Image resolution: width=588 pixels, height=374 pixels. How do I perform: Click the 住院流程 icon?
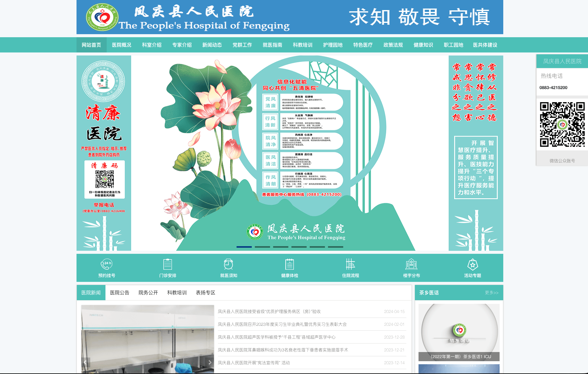pos(350,264)
